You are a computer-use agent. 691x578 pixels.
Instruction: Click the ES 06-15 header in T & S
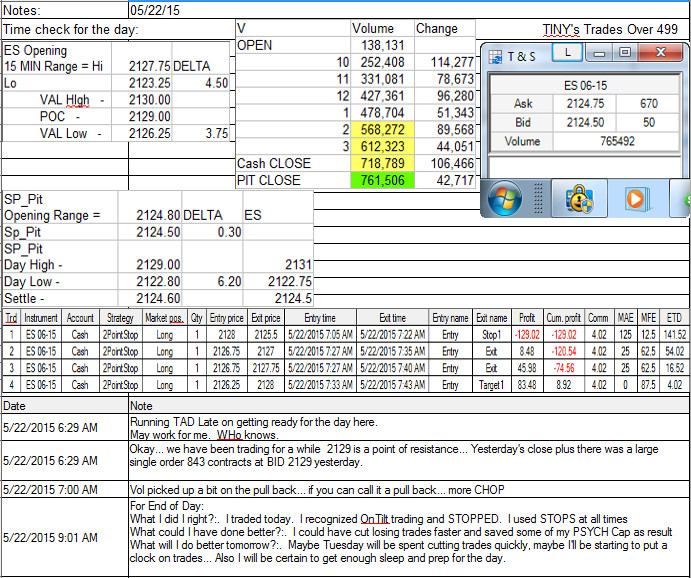[585, 85]
